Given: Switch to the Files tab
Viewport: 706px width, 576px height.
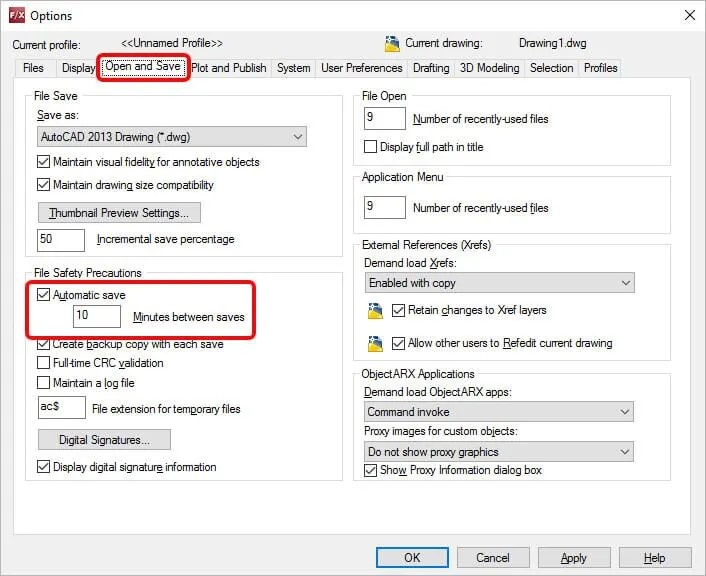Looking at the screenshot, I should [x=33, y=68].
